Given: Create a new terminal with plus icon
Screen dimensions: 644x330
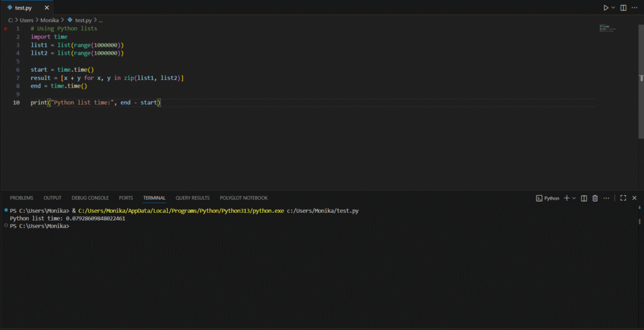Looking at the screenshot, I should [x=566, y=198].
